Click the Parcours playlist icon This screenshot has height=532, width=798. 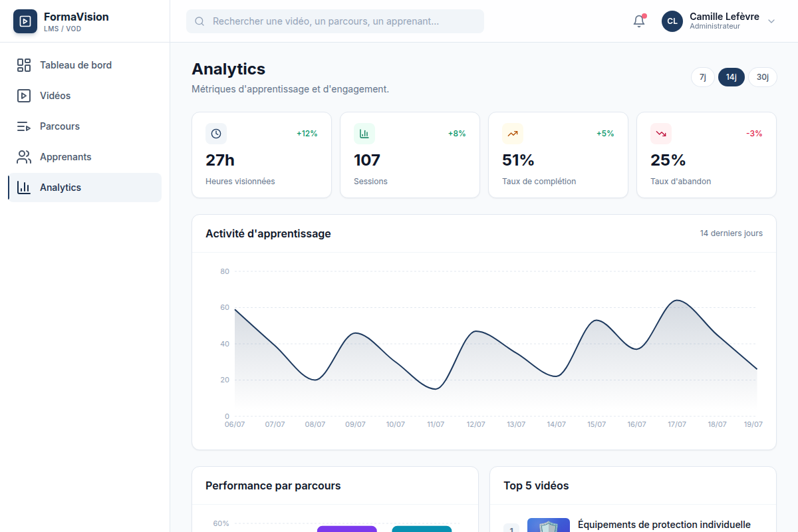pyautogui.click(x=24, y=126)
